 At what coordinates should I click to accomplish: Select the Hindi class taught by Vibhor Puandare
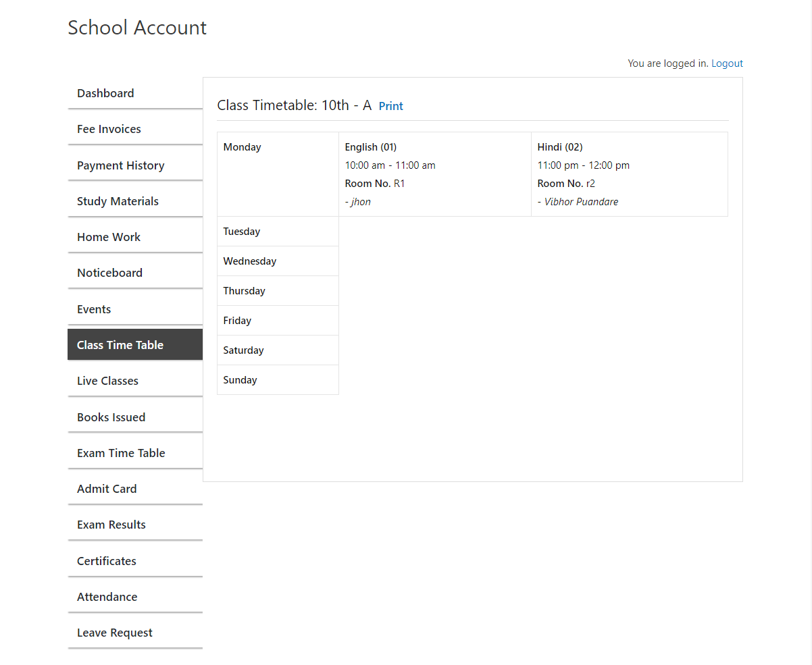click(x=629, y=174)
